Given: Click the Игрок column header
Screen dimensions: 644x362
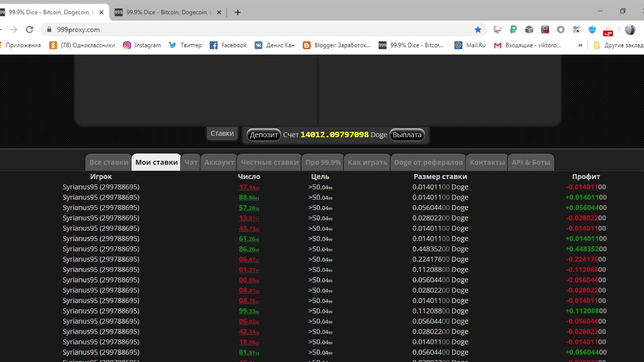Looking at the screenshot, I should coord(101,176).
